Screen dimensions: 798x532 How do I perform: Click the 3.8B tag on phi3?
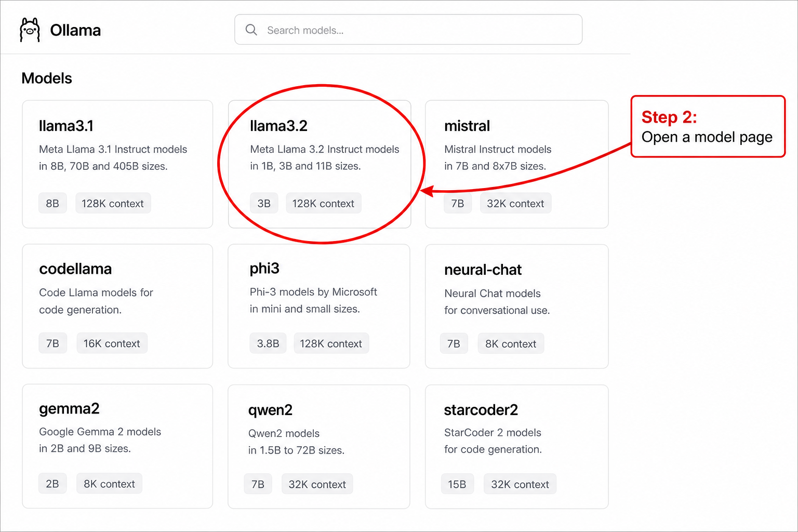268,343
